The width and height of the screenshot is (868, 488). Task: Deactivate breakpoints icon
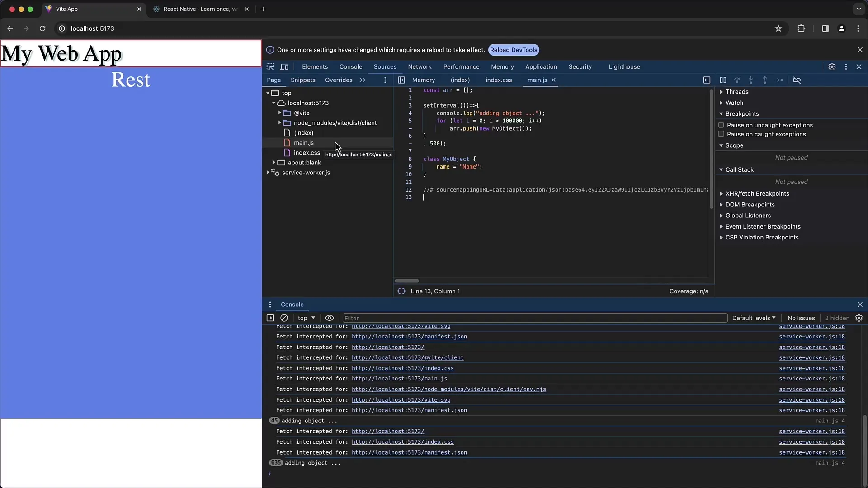797,80
